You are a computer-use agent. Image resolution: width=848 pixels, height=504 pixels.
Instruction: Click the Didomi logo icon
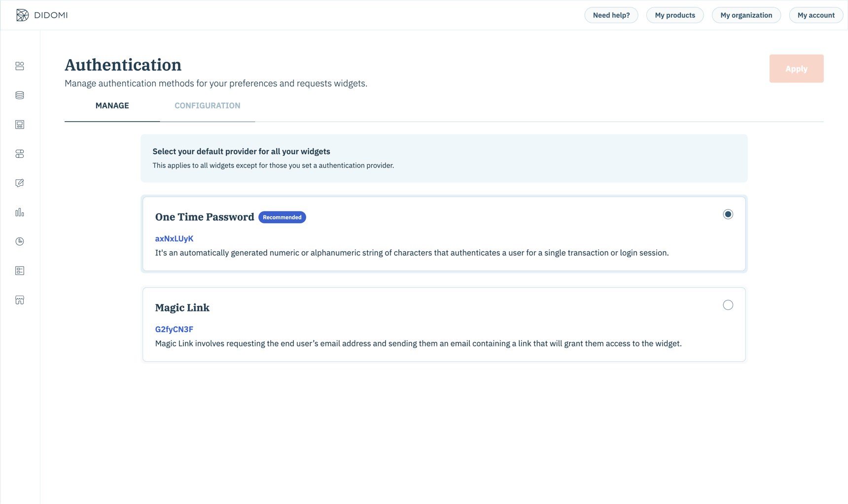click(22, 15)
